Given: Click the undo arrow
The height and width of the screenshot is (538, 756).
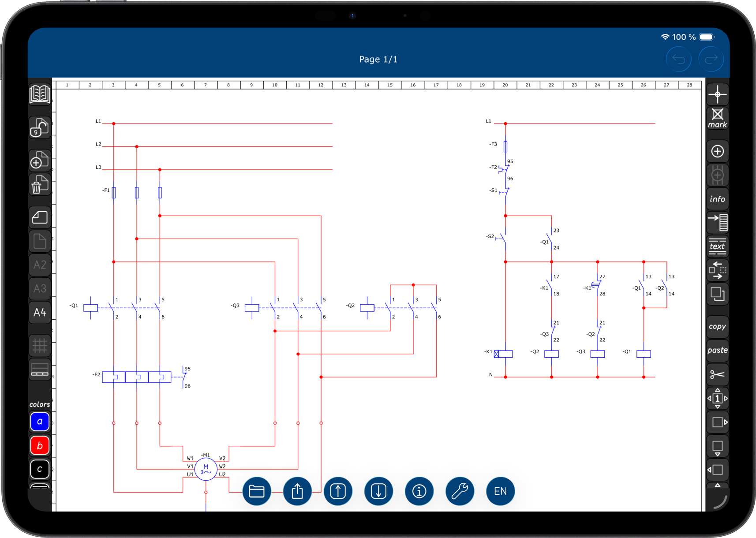Looking at the screenshot, I should tap(678, 59).
